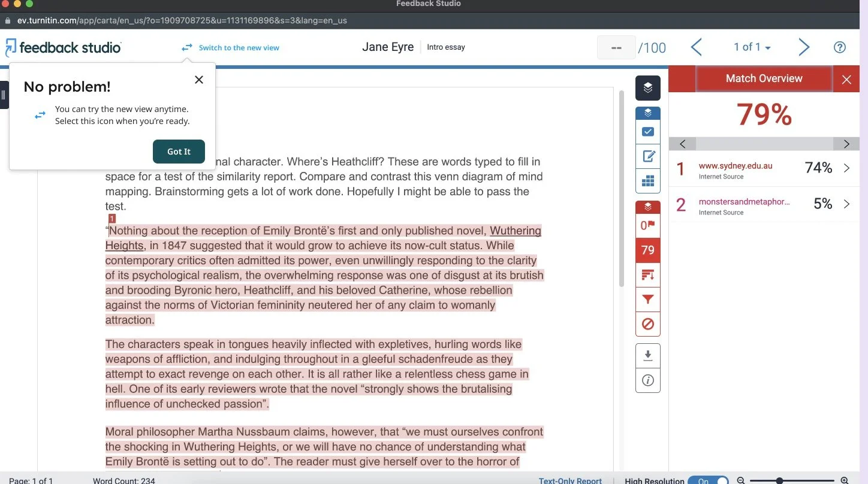Click the /100 max score text
Viewport: 868px width, 484px height.
[x=652, y=48]
